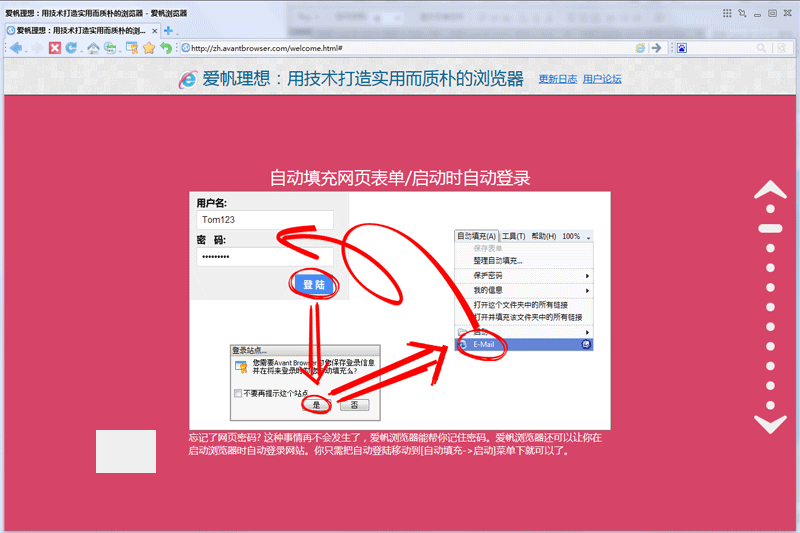
Task: Open the 用户论坛 link
Action: click(602, 79)
